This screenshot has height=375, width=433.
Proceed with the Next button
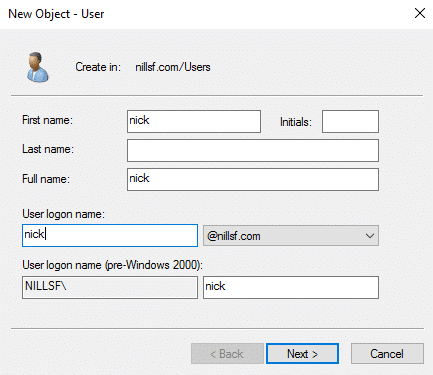click(x=302, y=354)
